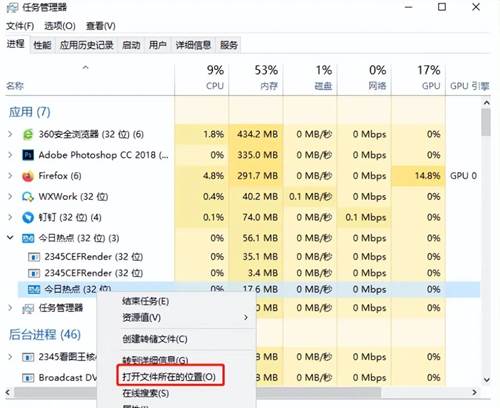Click the 钉钉 application icon

[28, 217]
